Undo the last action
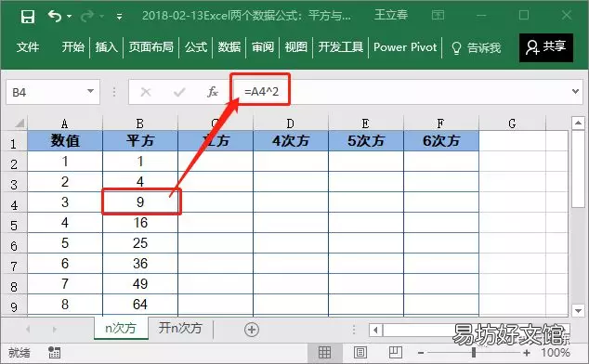 [x=54, y=16]
